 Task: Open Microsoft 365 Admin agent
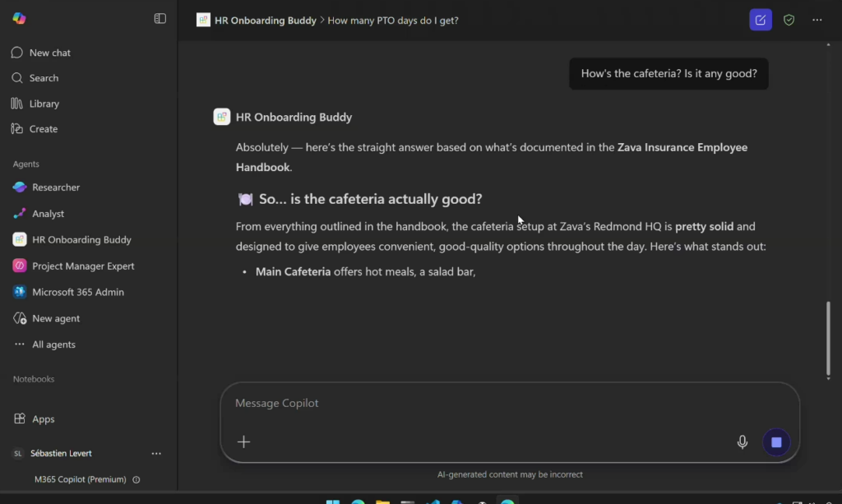(78, 292)
